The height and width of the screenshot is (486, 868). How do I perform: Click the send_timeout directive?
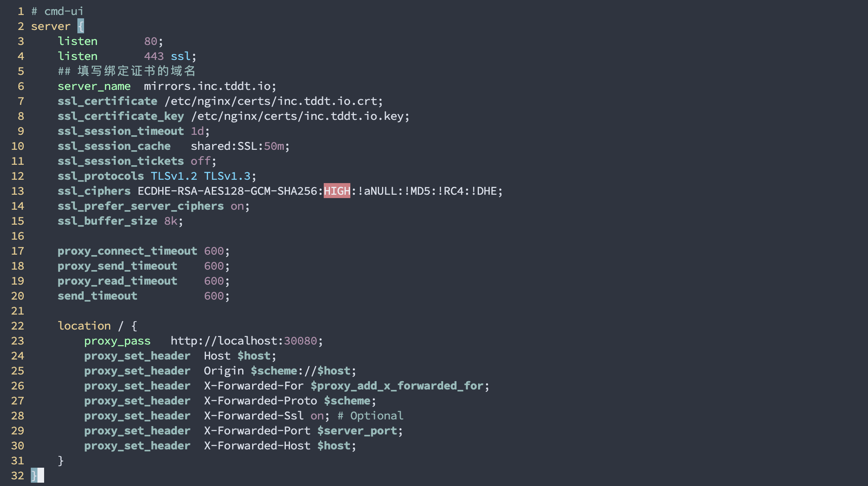point(97,296)
